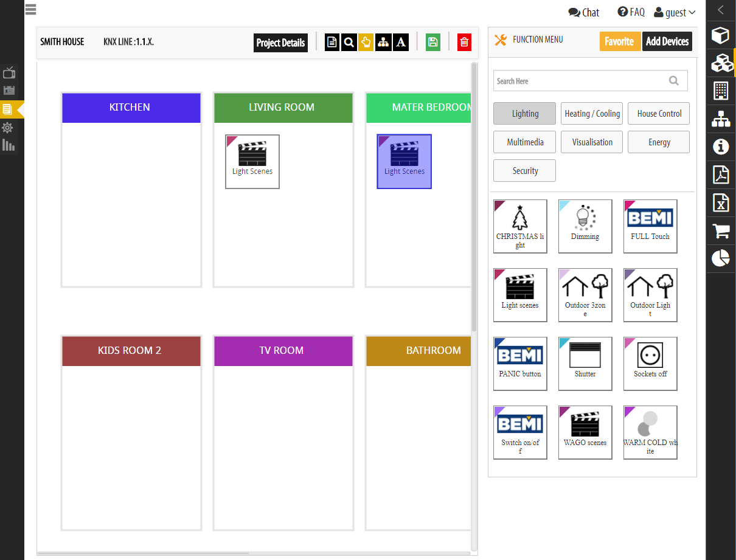The height and width of the screenshot is (560, 736).
Task: Click the red trash delete icon
Action: pyautogui.click(x=464, y=43)
